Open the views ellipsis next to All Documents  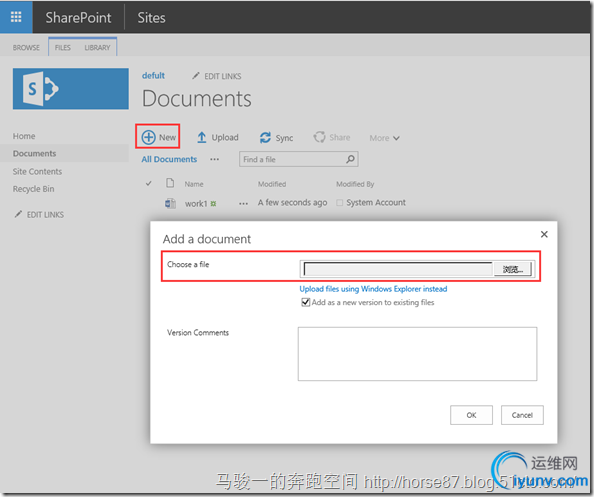pos(214,159)
